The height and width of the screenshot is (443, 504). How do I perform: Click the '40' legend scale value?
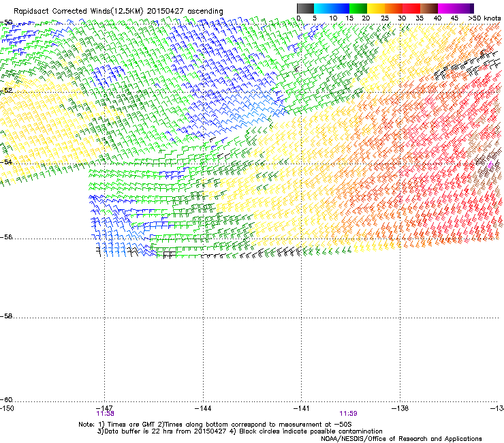pyautogui.click(x=437, y=18)
